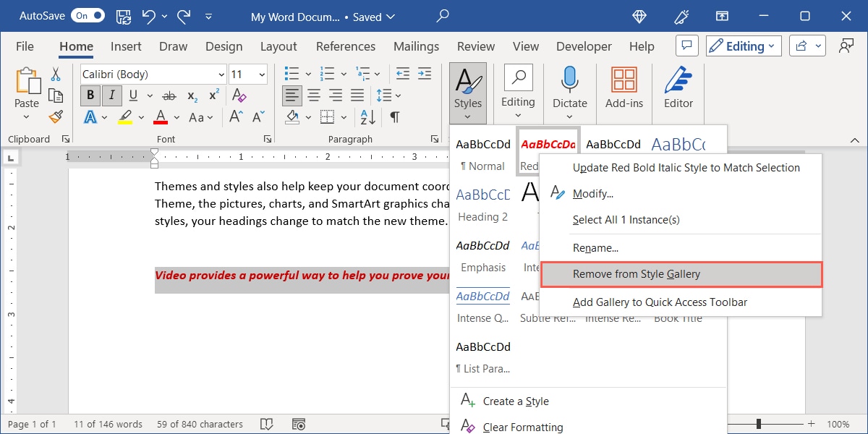Viewport: 868px width, 434px height.
Task: Click Create a Style option
Action: click(515, 401)
